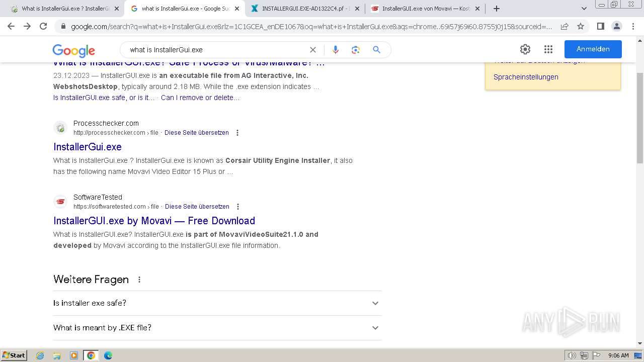This screenshot has height=362, width=644.
Task: Click the page vertical scrollbar
Action: click(640, 118)
